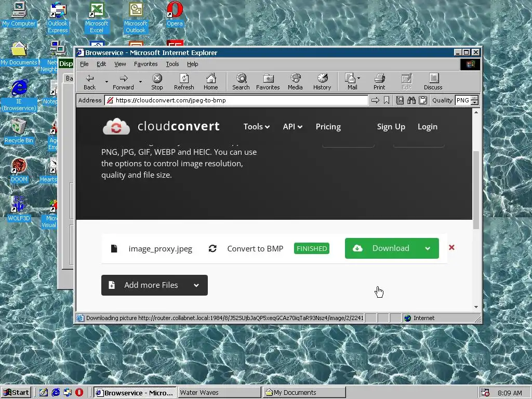Click the Login link

pos(428,127)
